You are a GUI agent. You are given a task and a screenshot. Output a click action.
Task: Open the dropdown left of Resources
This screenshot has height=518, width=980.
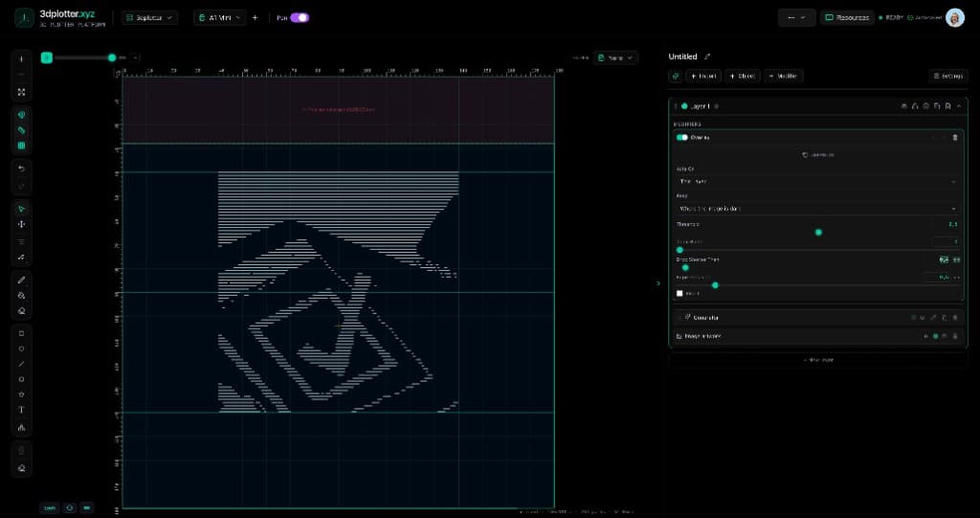[796, 17]
